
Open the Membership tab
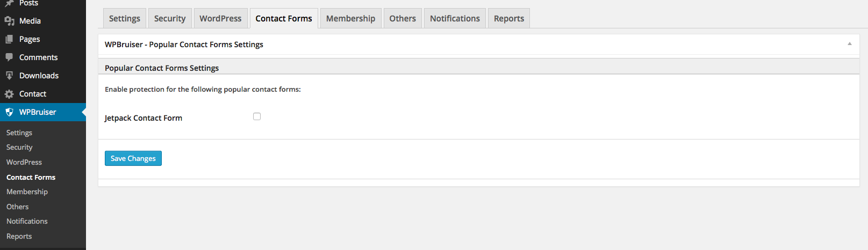tap(350, 18)
